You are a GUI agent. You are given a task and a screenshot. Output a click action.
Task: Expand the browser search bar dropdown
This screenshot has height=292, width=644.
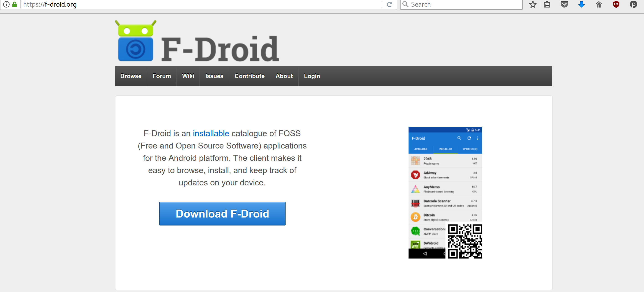point(405,5)
